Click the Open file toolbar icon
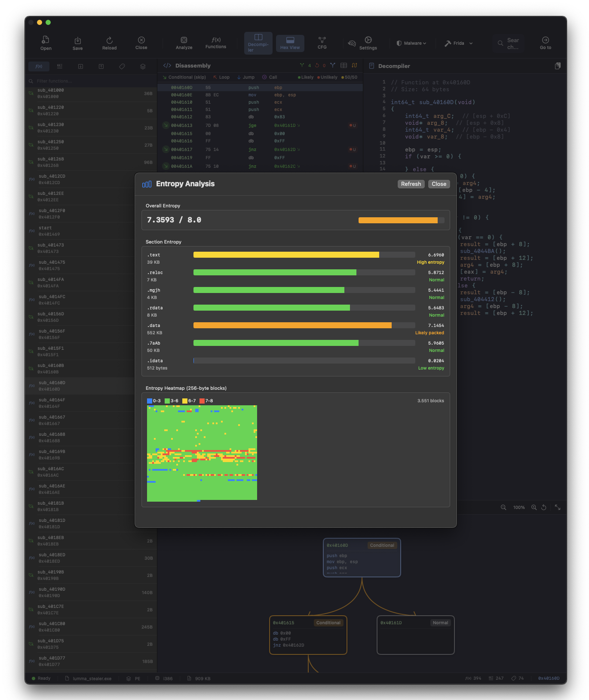Screen dimensions: 589x700 click(x=46, y=43)
